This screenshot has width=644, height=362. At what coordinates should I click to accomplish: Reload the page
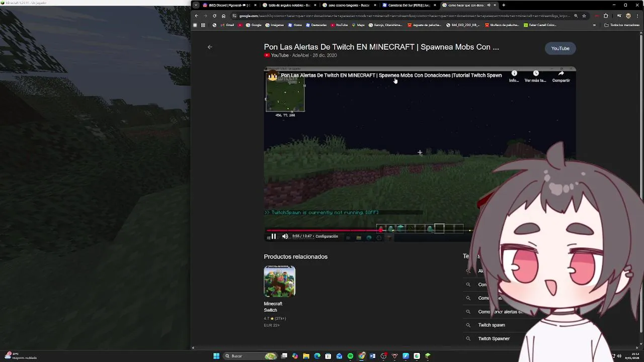point(214,16)
